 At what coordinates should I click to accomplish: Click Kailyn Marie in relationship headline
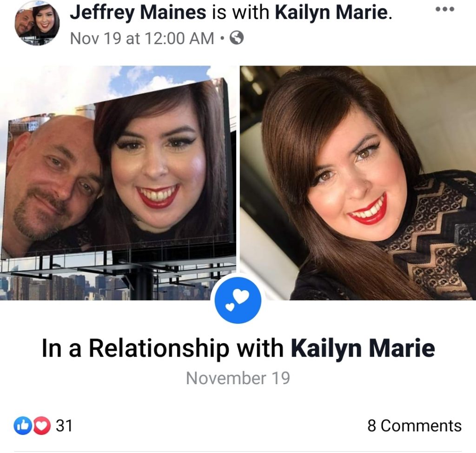click(363, 348)
